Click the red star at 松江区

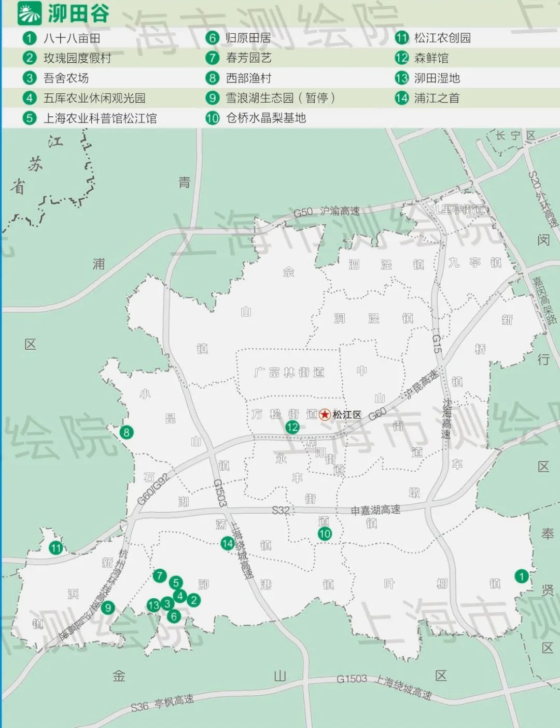click(x=325, y=415)
